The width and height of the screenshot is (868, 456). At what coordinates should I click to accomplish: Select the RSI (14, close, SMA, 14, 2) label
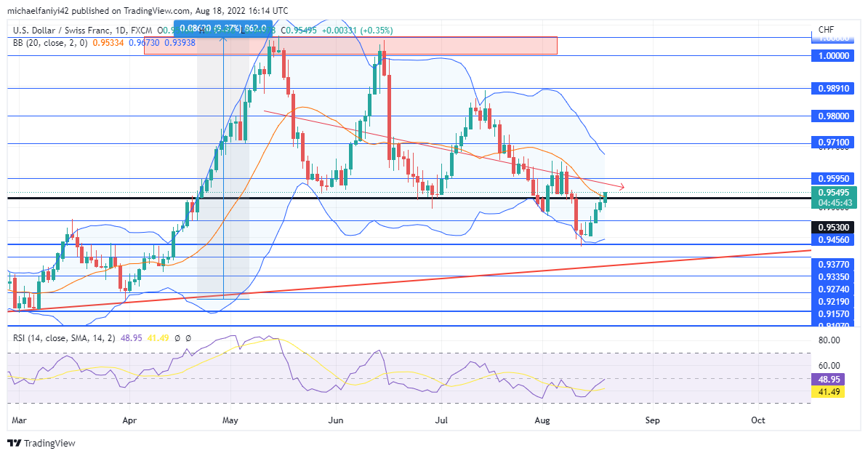tap(64, 337)
